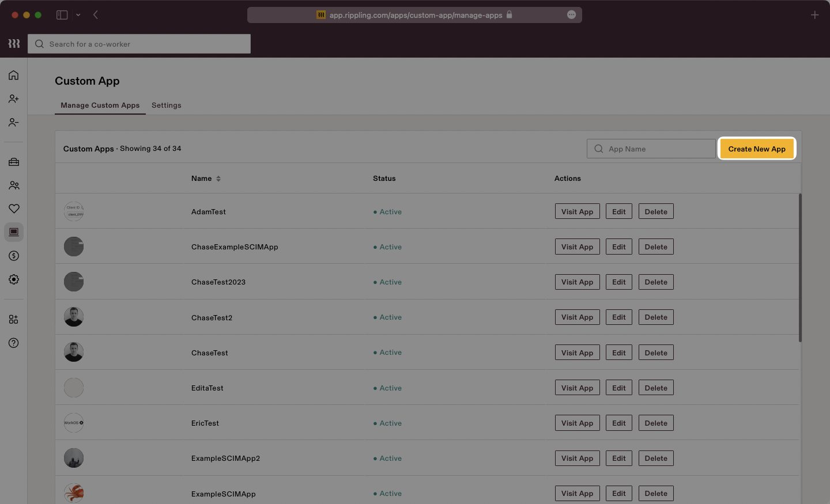Click the App Name search field
The height and width of the screenshot is (504, 830).
(x=651, y=149)
